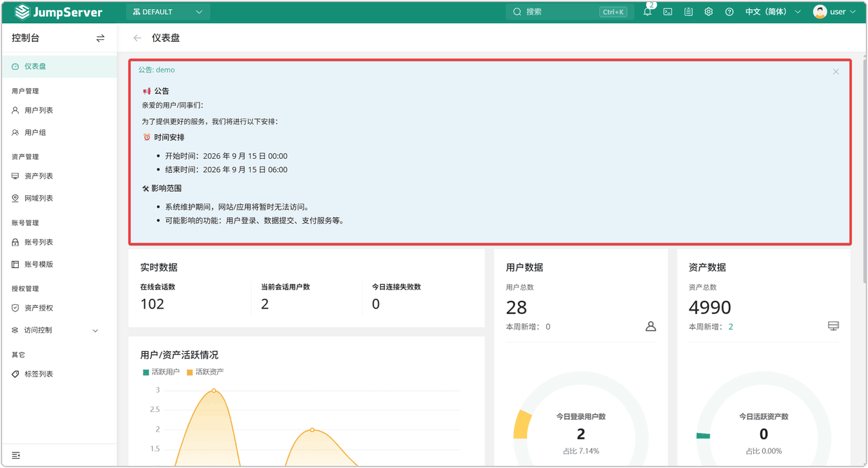Toggle the 活跃资产 legend series
This screenshot has height=468, width=868.
click(x=205, y=372)
